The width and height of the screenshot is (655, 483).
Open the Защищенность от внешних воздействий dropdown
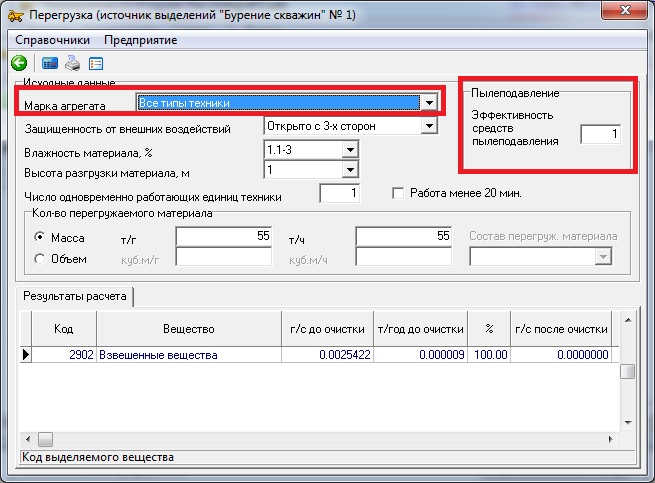428,127
